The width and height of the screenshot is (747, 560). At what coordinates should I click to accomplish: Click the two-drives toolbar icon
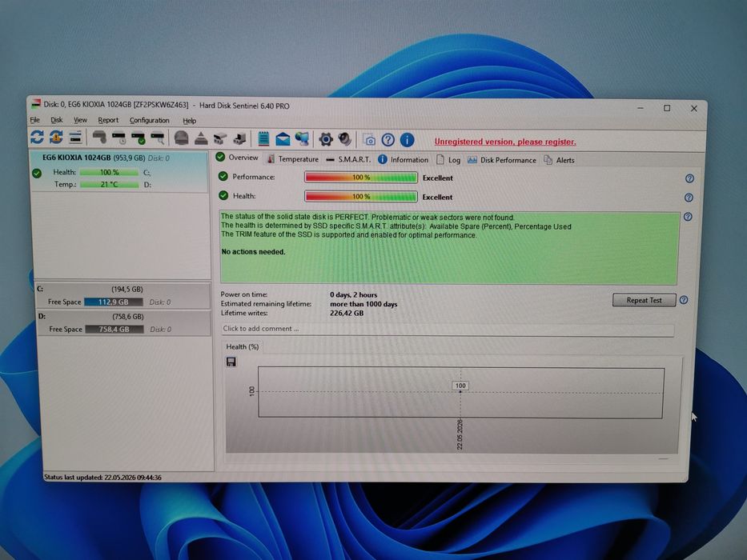(x=219, y=138)
